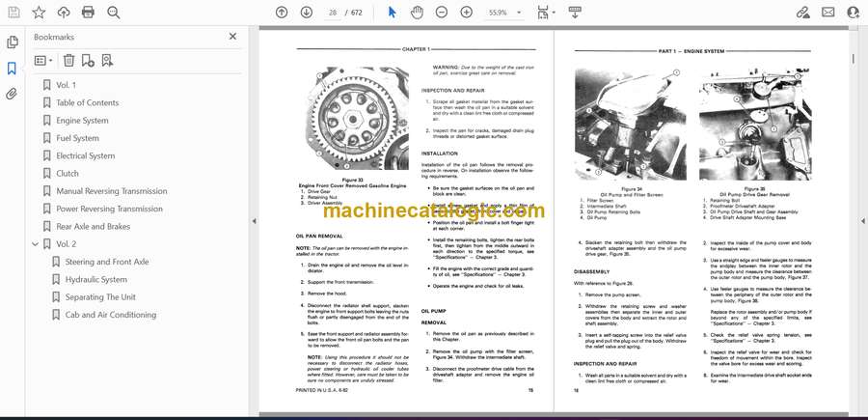Open the Steering and Front Axle bookmark

(107, 262)
